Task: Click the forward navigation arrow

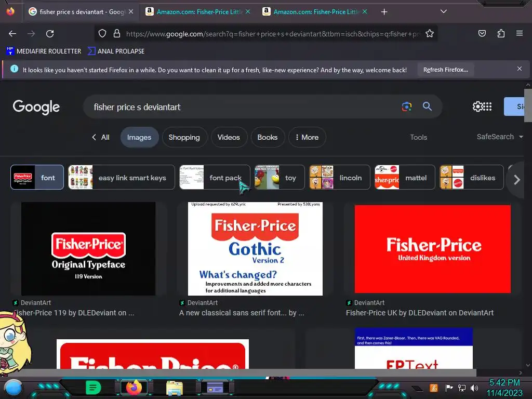Action: coord(31,34)
